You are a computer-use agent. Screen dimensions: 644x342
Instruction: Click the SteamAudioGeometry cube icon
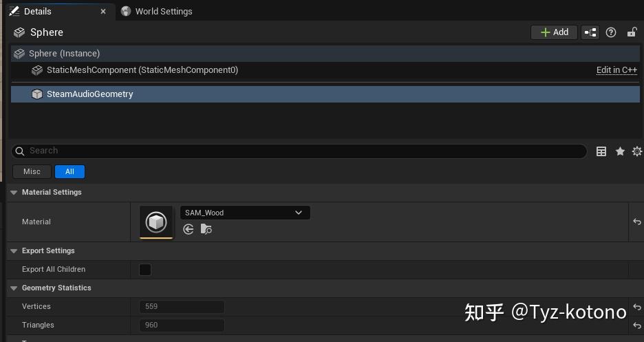37,94
